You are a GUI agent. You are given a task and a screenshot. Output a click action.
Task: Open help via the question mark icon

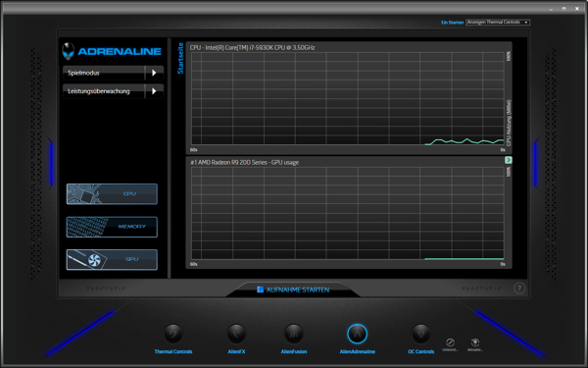519,289
